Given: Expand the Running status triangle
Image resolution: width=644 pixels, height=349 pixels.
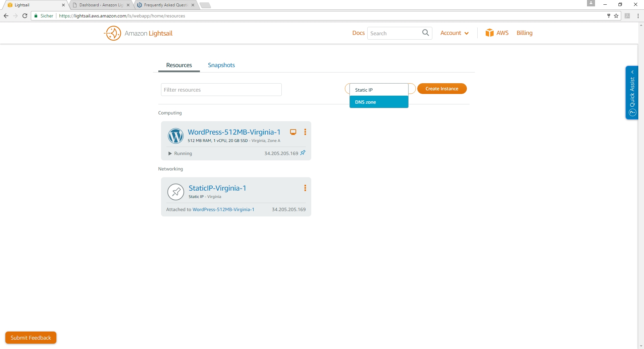Looking at the screenshot, I should (x=170, y=154).
